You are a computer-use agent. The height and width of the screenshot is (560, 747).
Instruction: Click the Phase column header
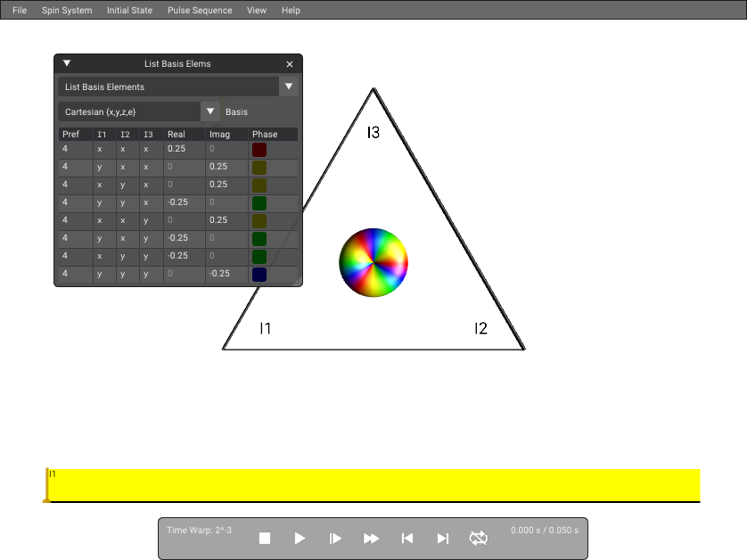coord(265,135)
